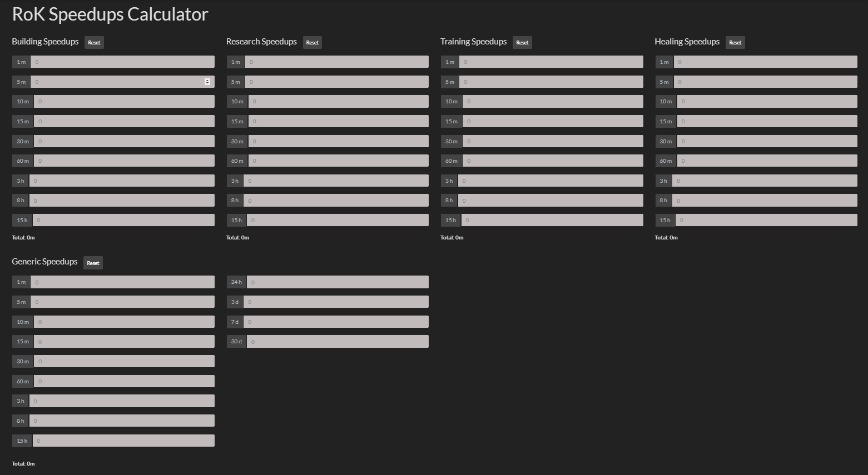Reset the Generic Speedups section
868x475 pixels.
(x=93, y=263)
